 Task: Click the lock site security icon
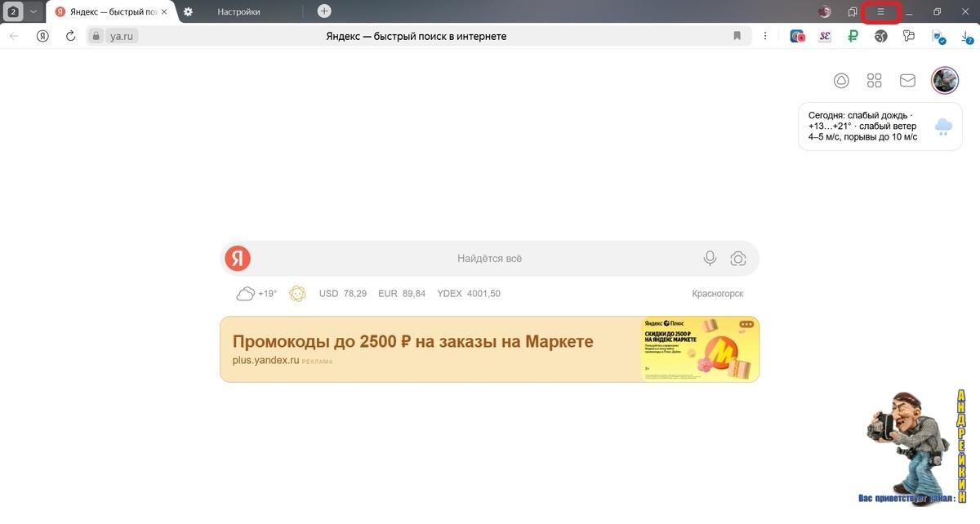[x=96, y=36]
